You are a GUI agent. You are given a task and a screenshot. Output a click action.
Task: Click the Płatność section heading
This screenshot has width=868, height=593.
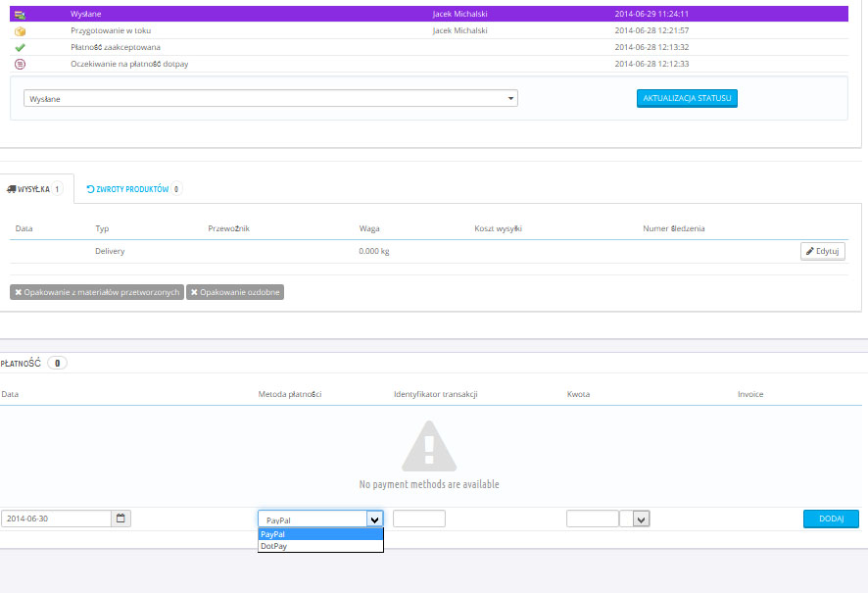point(21,364)
